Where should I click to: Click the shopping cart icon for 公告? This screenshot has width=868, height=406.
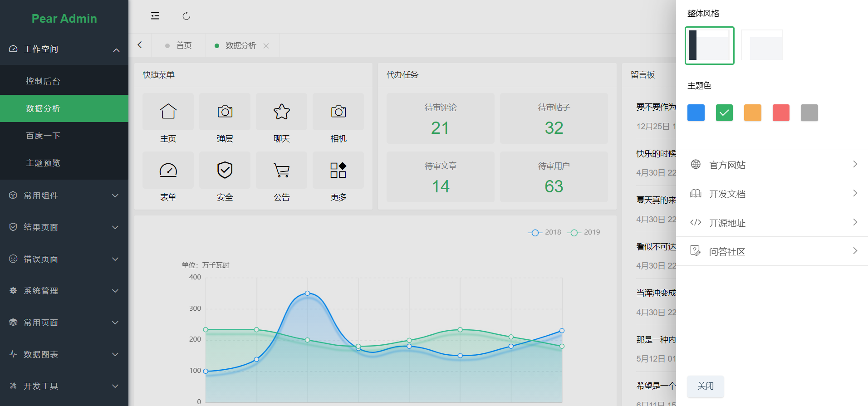(281, 170)
